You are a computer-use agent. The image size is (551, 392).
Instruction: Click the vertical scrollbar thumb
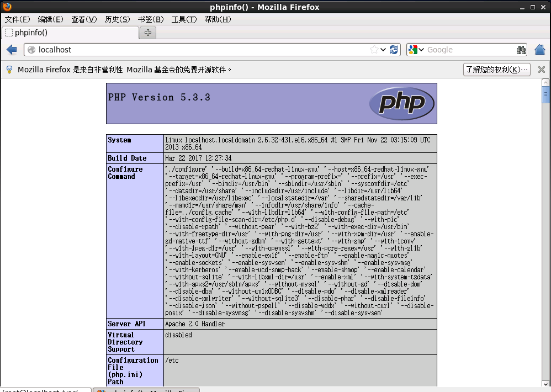pos(545,94)
